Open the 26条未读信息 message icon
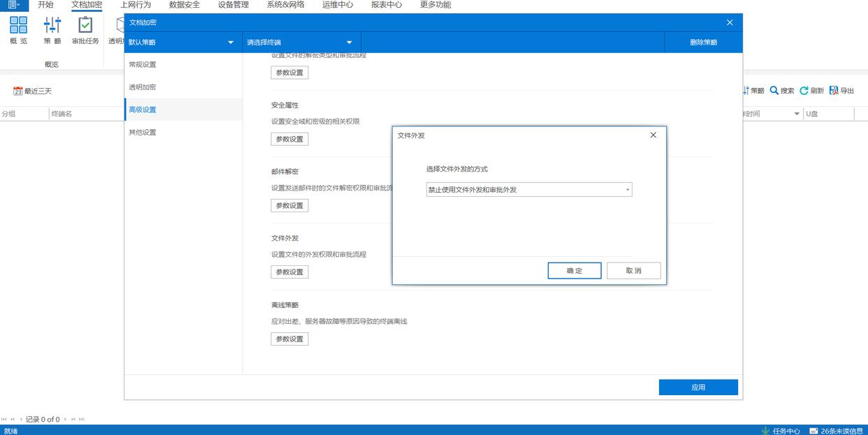868x435 pixels. coord(814,431)
